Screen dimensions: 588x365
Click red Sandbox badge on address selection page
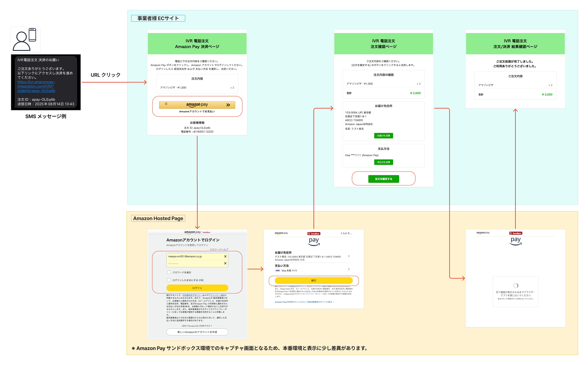(314, 234)
